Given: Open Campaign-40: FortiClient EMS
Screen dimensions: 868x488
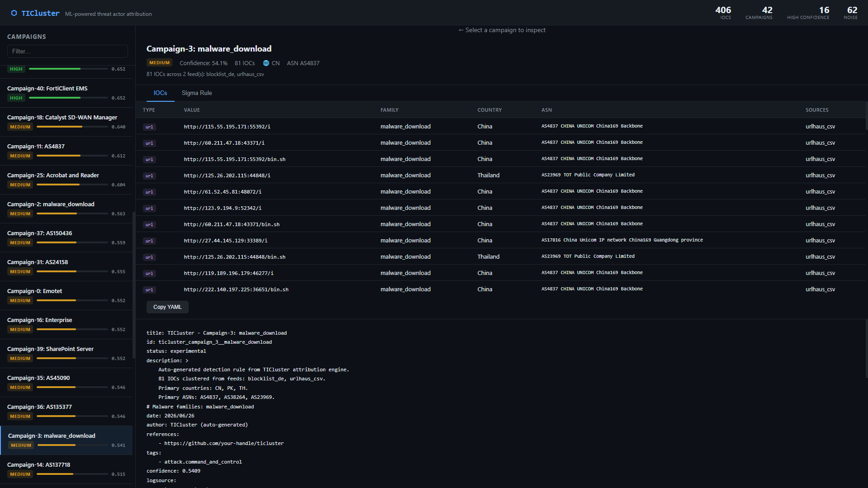Looking at the screenshot, I should tap(66, 93).
